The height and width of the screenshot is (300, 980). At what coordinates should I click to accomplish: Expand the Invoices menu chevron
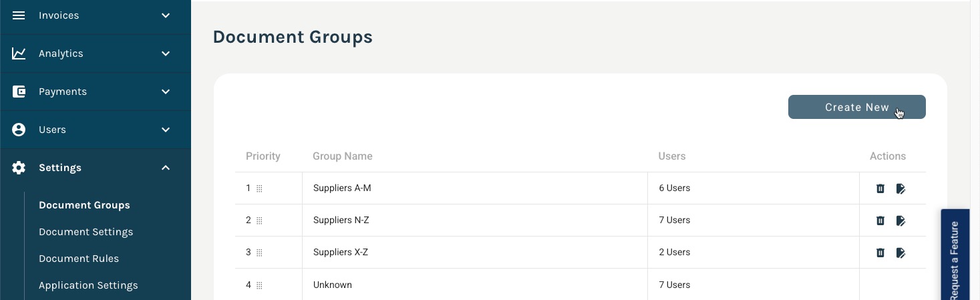tap(166, 15)
